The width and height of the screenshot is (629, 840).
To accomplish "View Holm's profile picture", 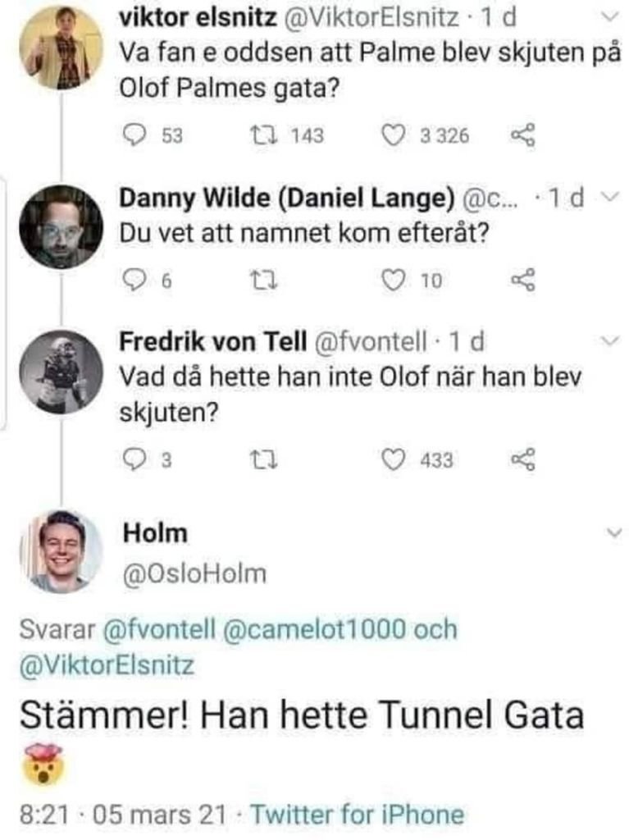I will click(x=62, y=551).
